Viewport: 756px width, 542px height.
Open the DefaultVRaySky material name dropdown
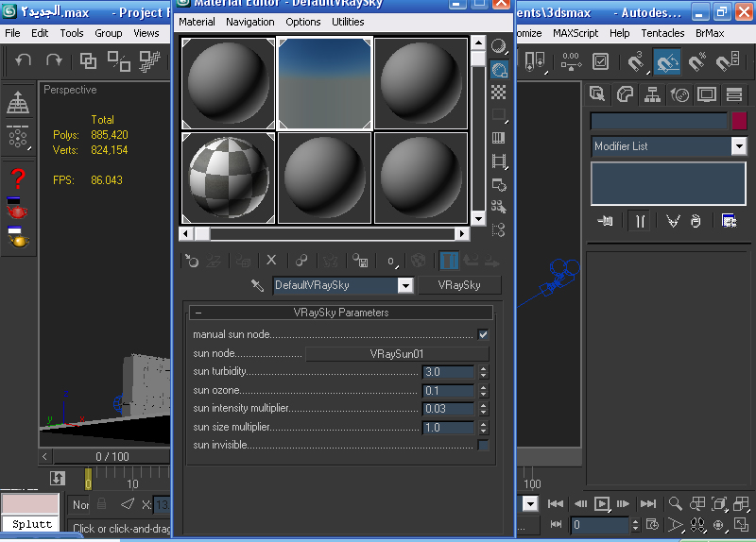click(x=406, y=286)
